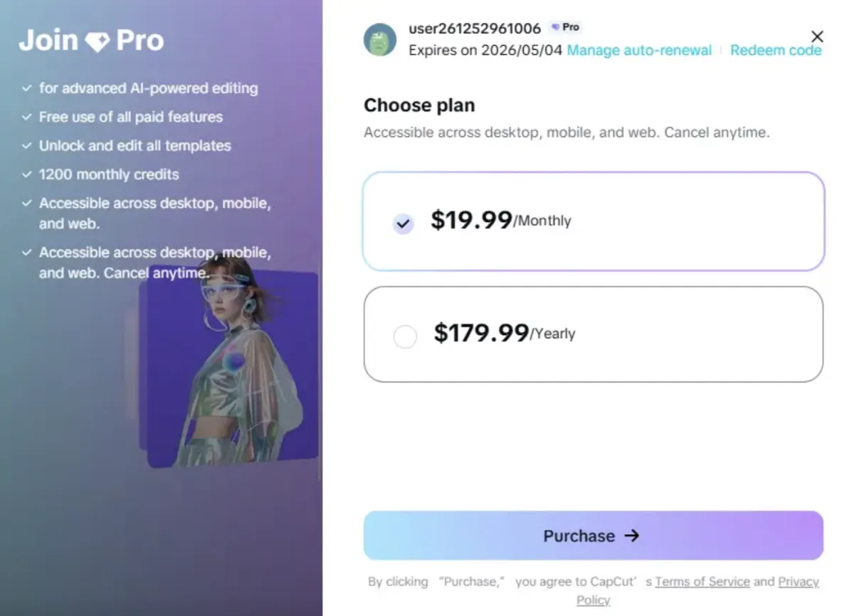854x616 pixels.
Task: Click the user profile avatar picture
Action: pos(379,39)
